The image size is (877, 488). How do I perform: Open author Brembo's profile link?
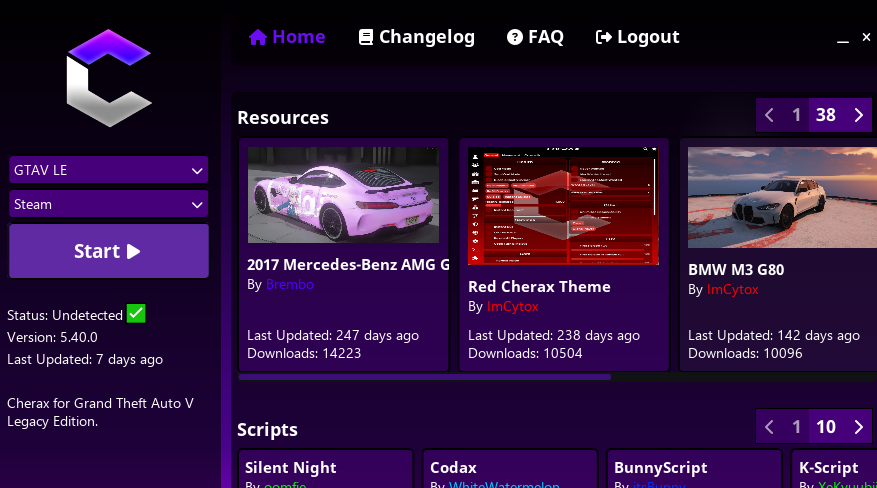click(290, 285)
